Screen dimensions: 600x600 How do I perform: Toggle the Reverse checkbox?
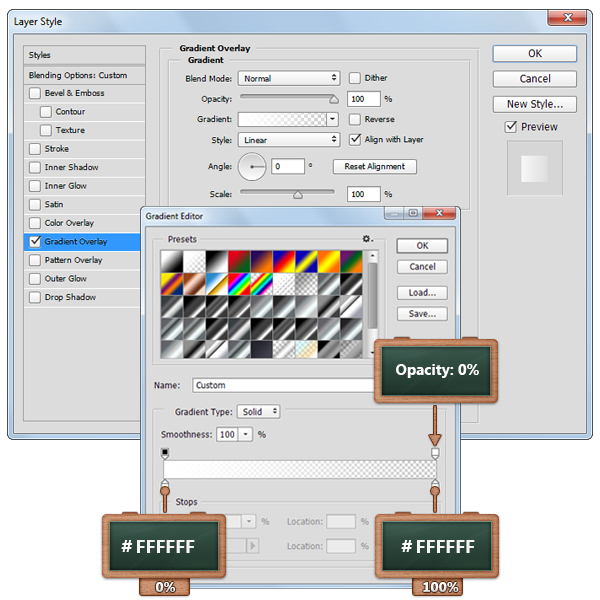[x=355, y=119]
